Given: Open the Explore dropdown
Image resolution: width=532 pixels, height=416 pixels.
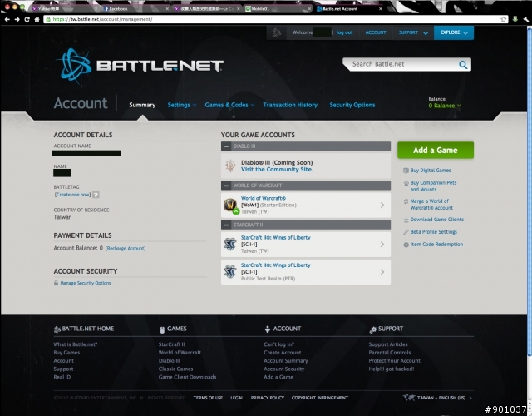Looking at the screenshot, I should [x=454, y=32].
